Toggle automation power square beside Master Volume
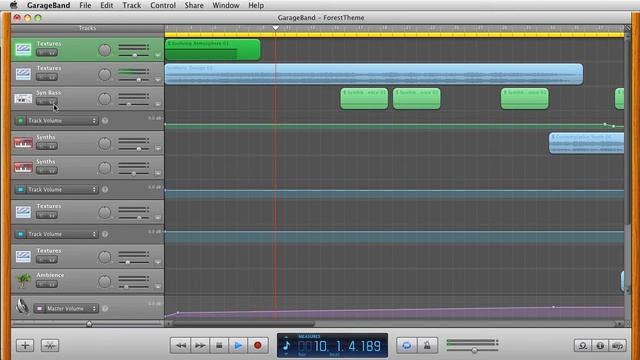 [x=39, y=309]
